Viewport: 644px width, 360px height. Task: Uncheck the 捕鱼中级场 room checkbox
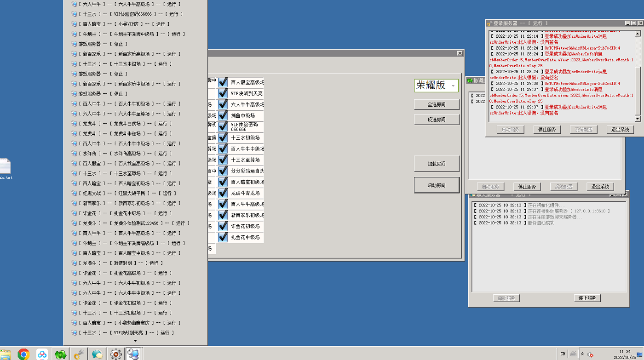(x=223, y=115)
